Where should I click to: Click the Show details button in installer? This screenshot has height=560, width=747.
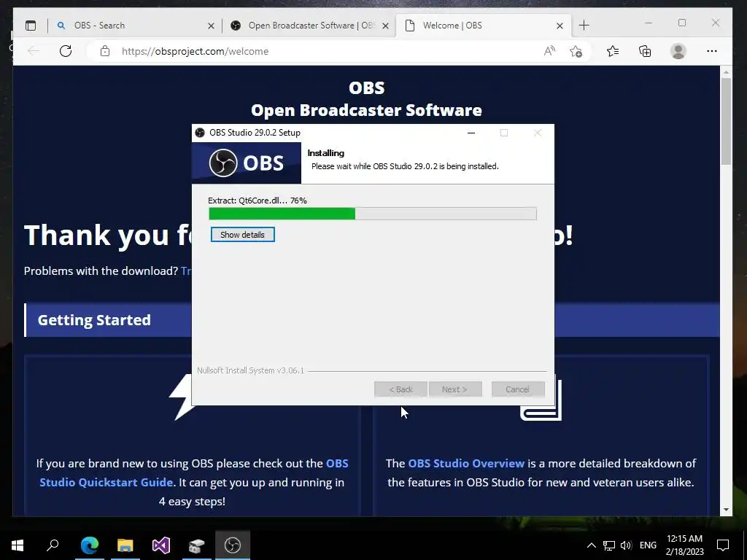[242, 235]
